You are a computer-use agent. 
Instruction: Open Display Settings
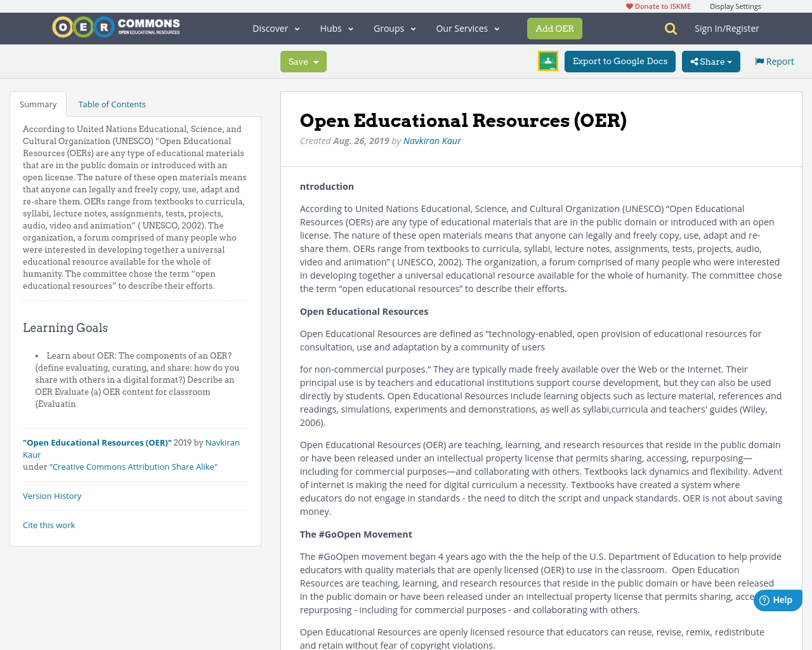[735, 5]
